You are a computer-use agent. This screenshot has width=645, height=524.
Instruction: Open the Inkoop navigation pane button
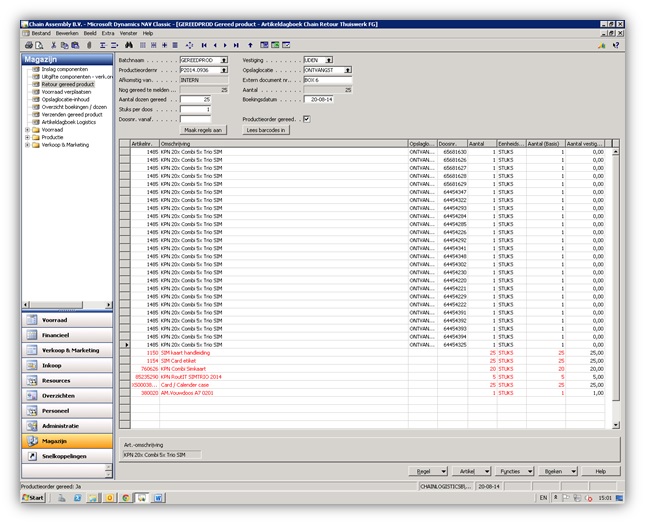pyautogui.click(x=67, y=366)
